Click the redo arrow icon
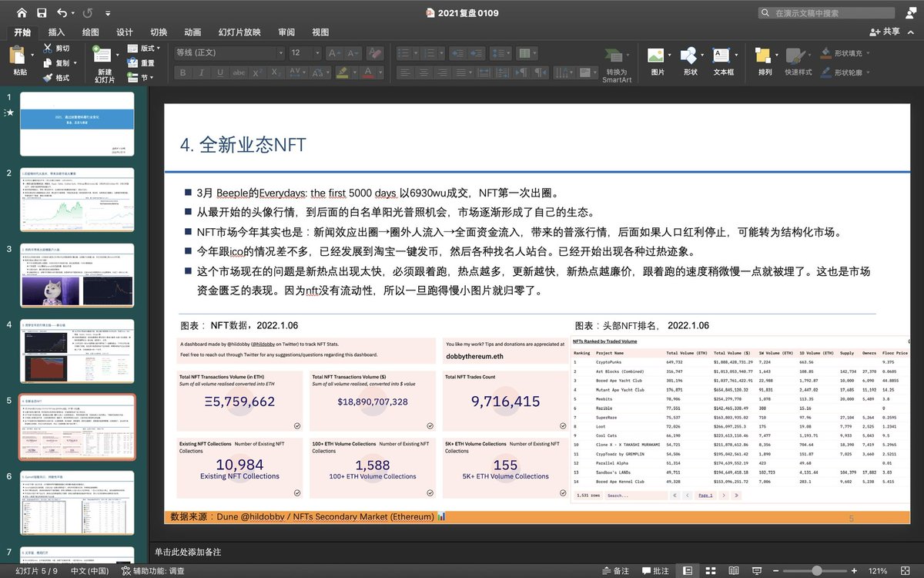 pos(88,12)
